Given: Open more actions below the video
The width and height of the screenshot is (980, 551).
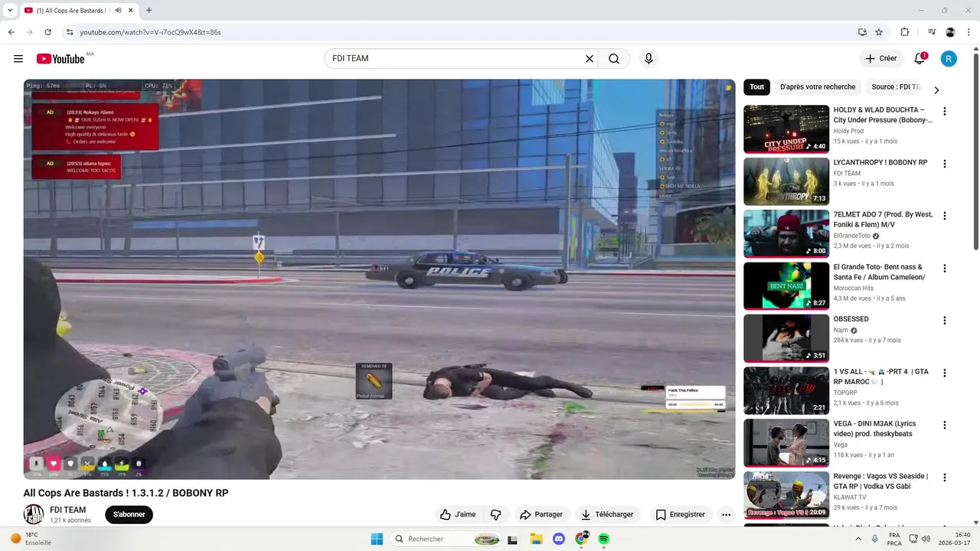Looking at the screenshot, I should pos(726,514).
